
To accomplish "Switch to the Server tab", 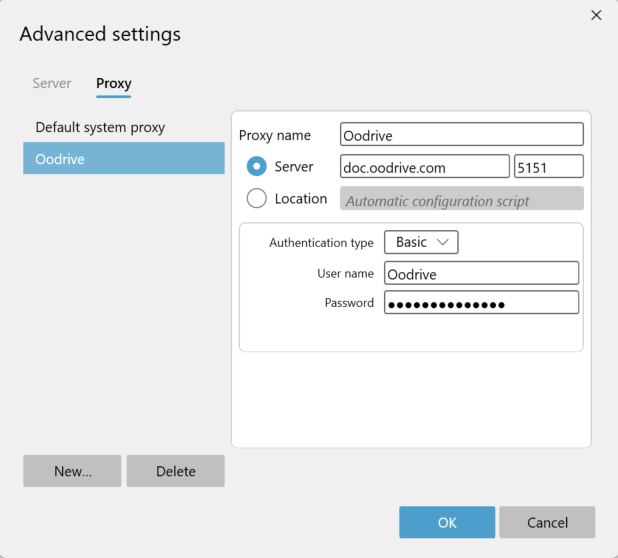I will (x=52, y=84).
